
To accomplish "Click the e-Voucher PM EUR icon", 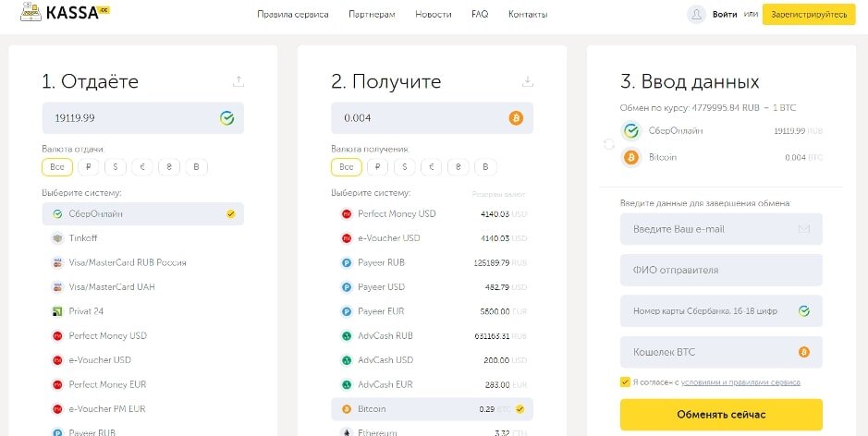I will pyautogui.click(x=57, y=409).
